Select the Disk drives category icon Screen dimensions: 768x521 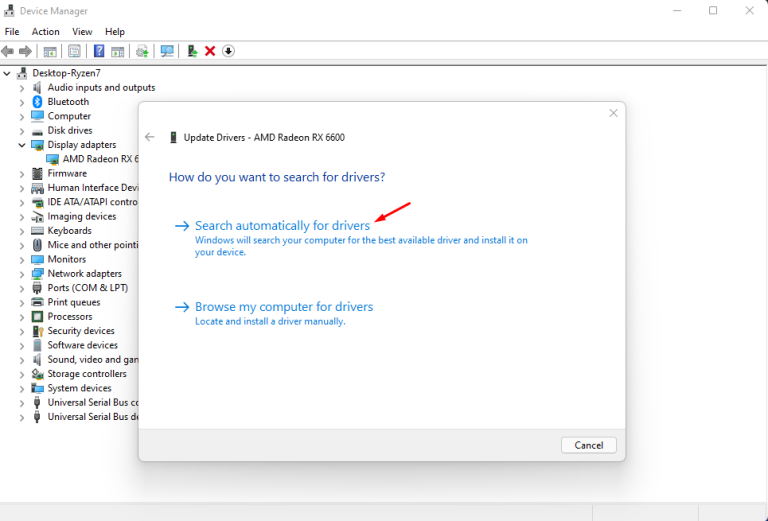click(37, 131)
